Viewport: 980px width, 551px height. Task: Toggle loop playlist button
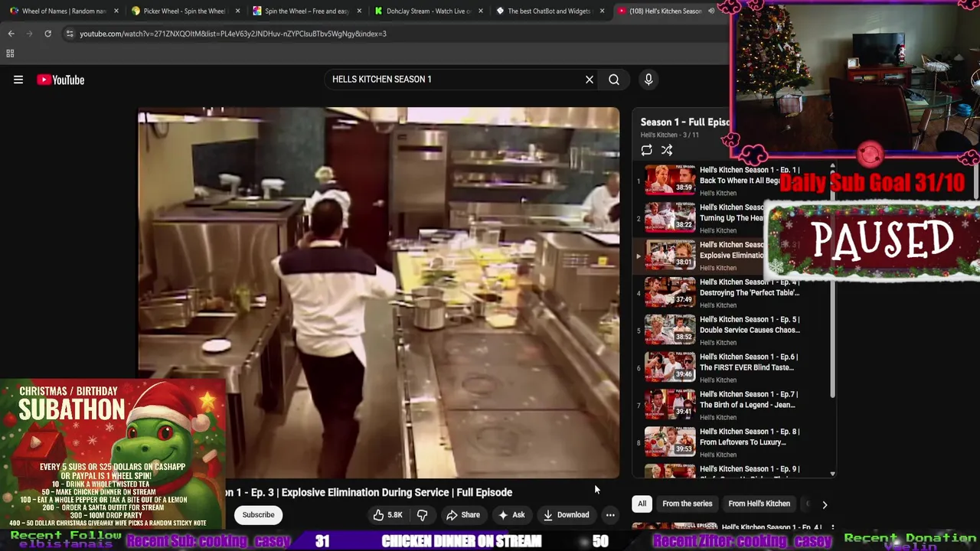point(647,151)
